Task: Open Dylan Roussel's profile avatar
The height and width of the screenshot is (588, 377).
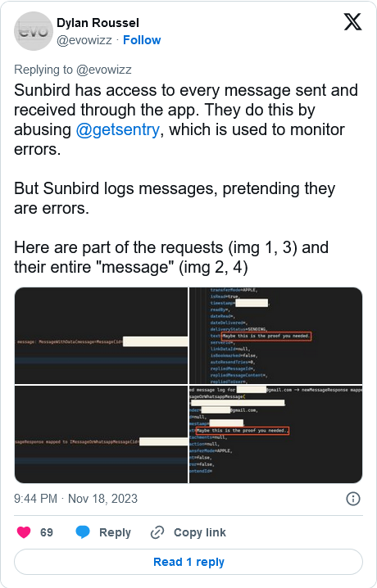Action: (34, 31)
